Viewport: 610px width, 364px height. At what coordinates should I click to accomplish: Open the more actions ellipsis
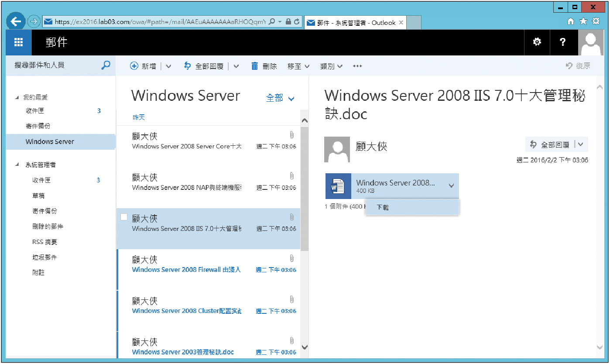click(357, 66)
